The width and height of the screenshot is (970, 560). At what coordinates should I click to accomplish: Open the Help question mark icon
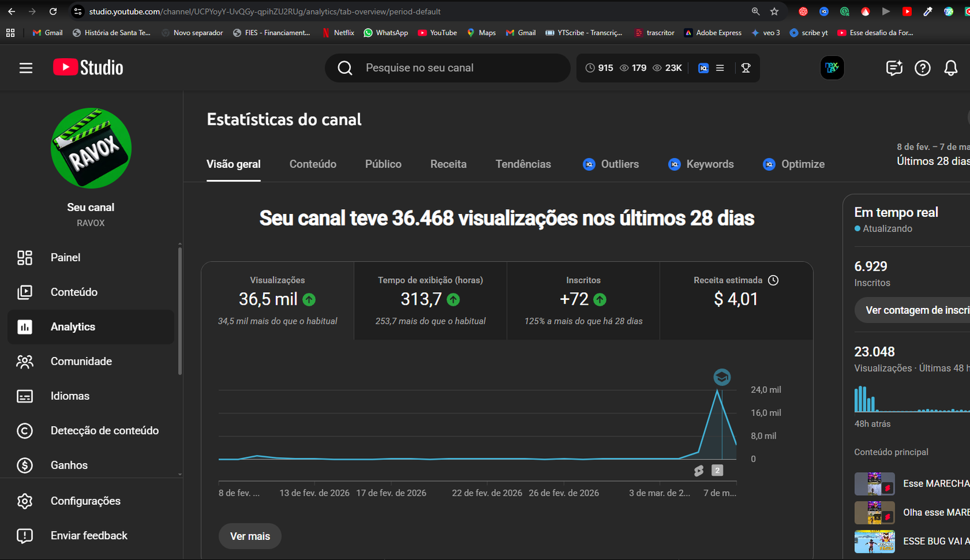click(x=923, y=68)
